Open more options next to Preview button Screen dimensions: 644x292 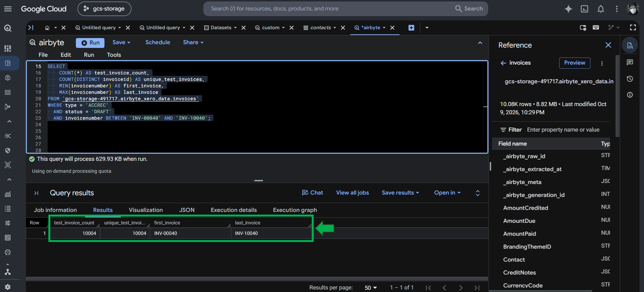point(602,63)
